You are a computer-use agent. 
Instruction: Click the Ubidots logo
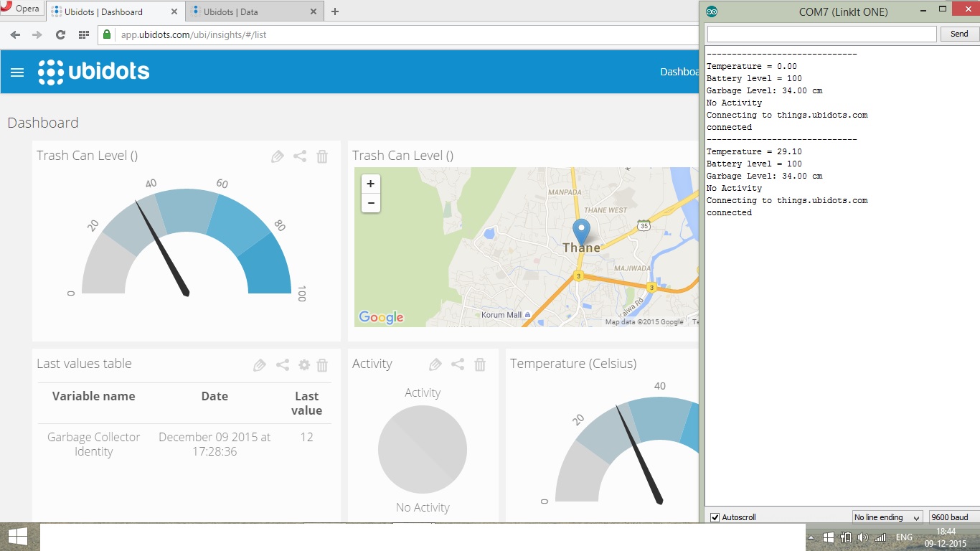click(x=94, y=72)
